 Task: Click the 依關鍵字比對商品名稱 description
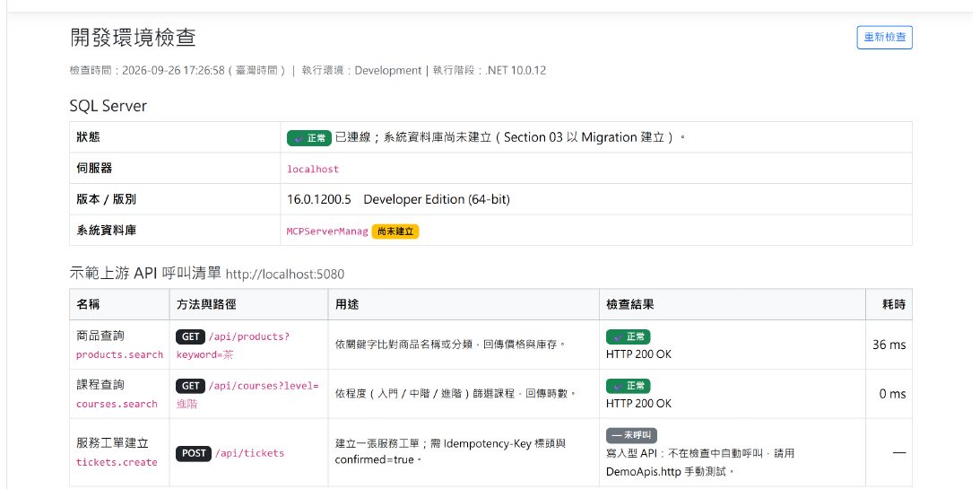click(451, 344)
